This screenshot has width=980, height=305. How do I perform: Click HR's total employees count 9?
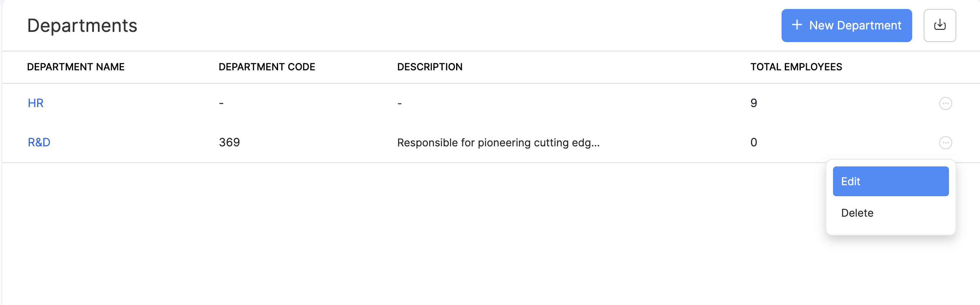(x=754, y=103)
